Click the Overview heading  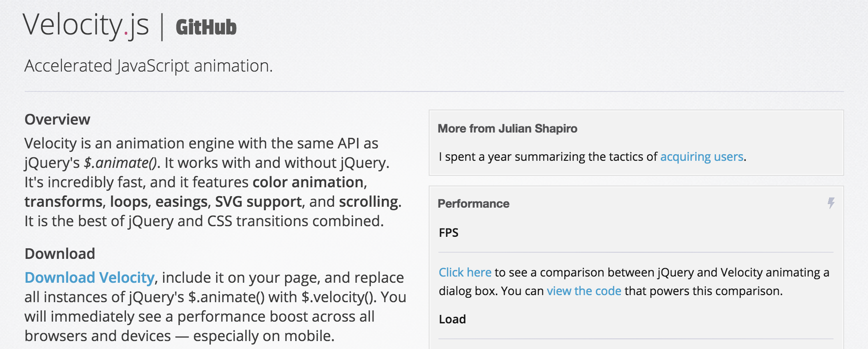click(57, 119)
